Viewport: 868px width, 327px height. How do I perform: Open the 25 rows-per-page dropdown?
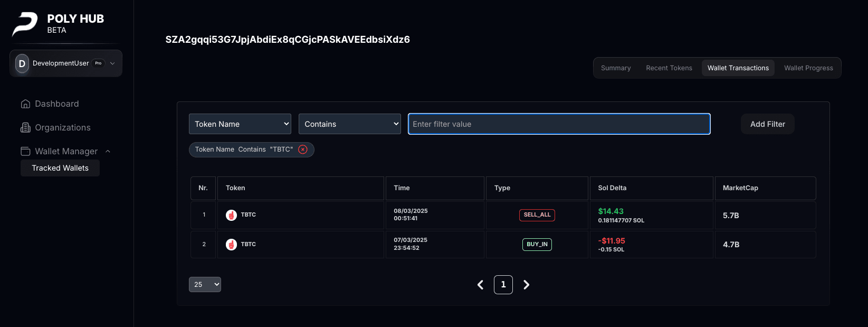tap(205, 285)
